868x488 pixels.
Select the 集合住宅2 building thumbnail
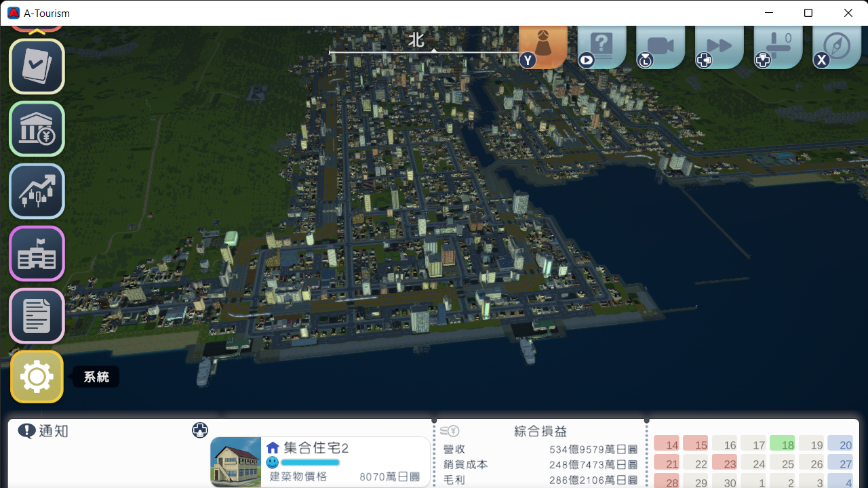pyautogui.click(x=236, y=462)
